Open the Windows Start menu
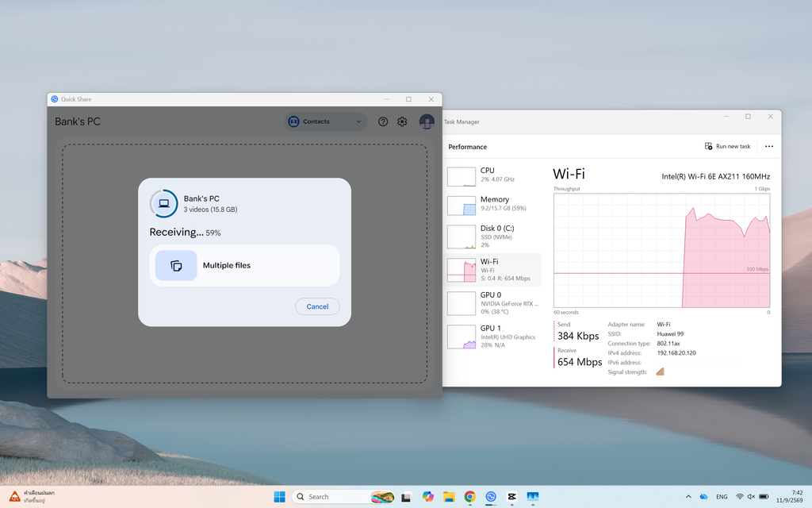Viewport: 812px width, 508px height. coord(279,497)
